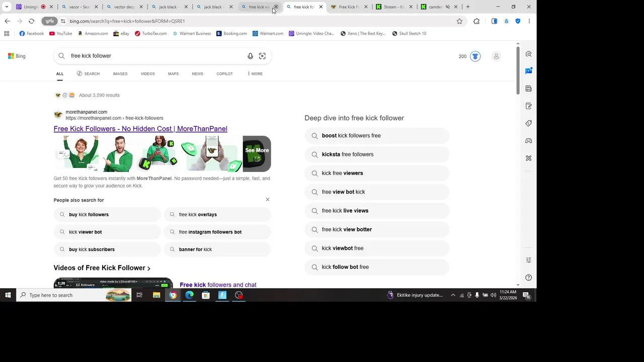Open Microsoft Edge from the taskbar
This screenshot has height=362, width=644.
189,295
